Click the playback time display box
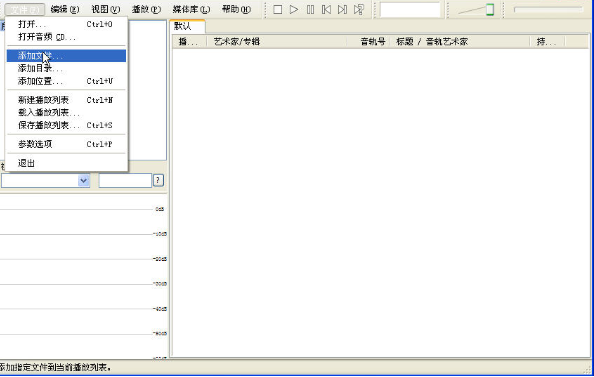 coord(410,9)
